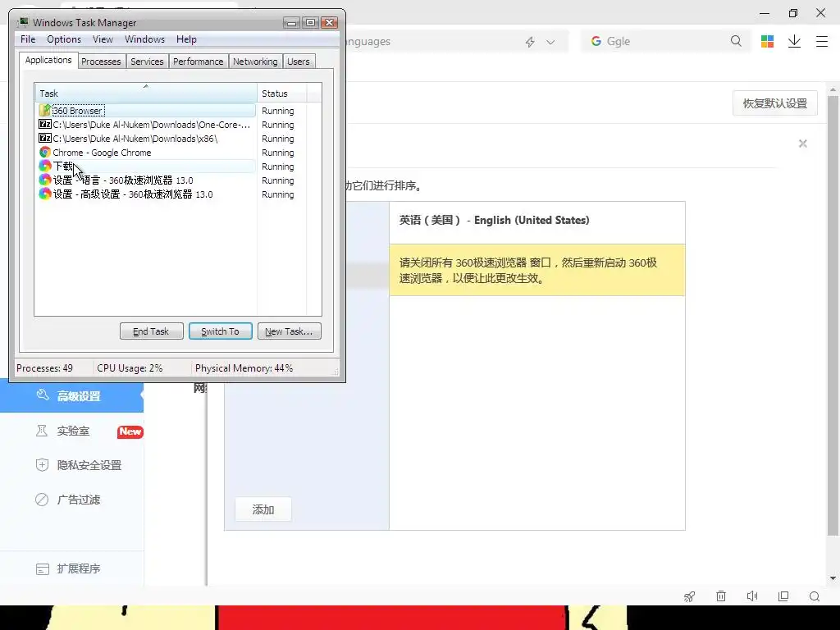Click the 7z icon for One-Core download task
Screen dimensions: 840x630
45,125
